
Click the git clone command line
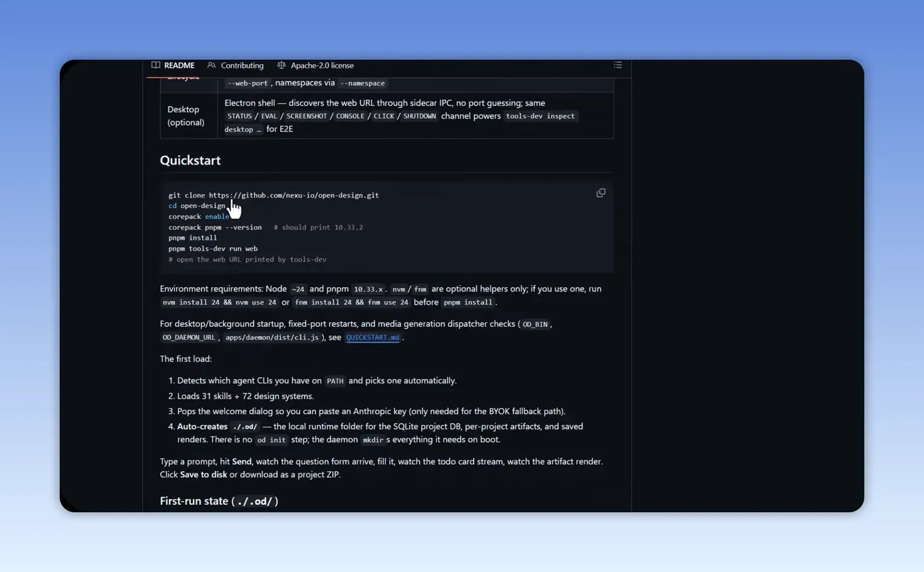coord(273,195)
